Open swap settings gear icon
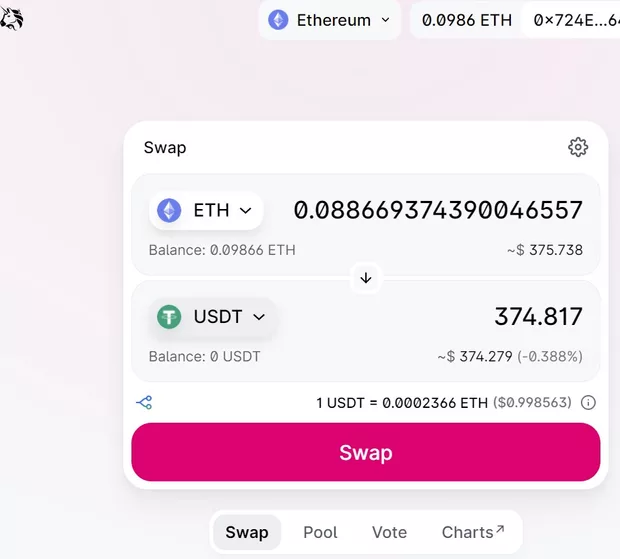This screenshot has width=620, height=559. (x=578, y=148)
